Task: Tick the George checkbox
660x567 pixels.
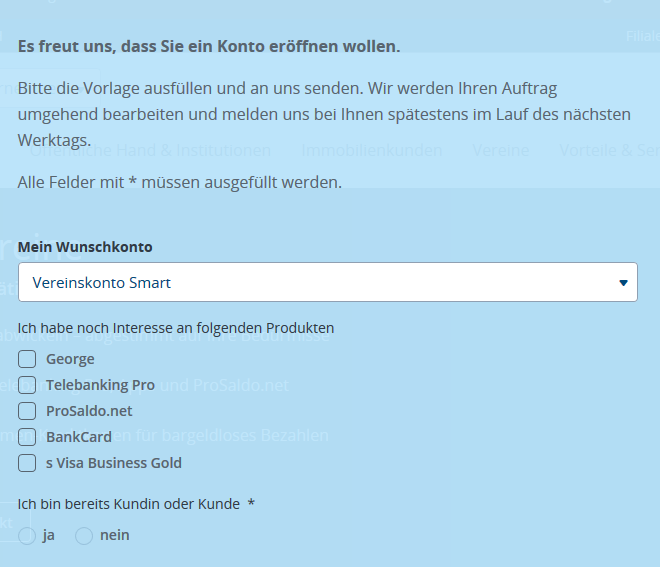Action: 27,359
